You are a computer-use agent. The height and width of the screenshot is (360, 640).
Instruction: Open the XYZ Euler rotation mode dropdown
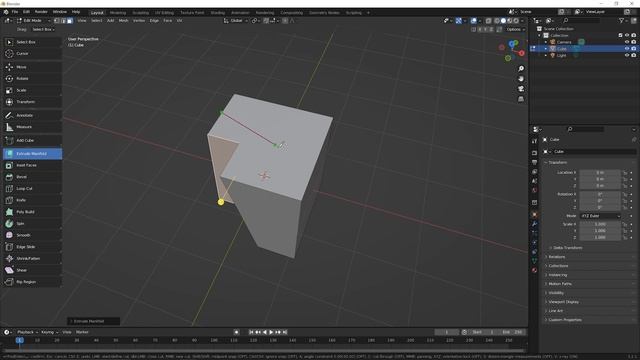click(x=600, y=216)
